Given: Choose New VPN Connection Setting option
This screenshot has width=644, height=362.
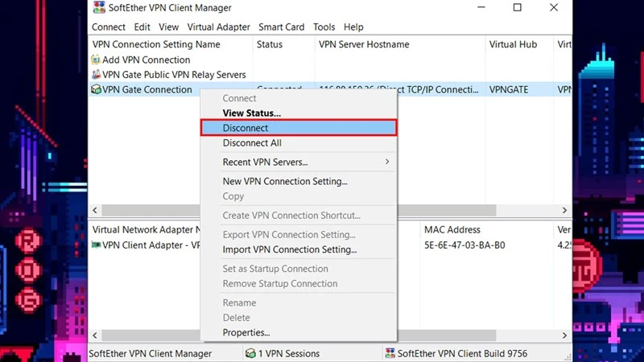Looking at the screenshot, I should 285,182.
